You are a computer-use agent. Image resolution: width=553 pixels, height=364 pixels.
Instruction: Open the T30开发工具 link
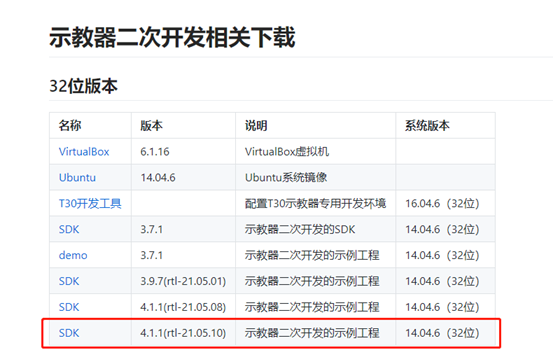click(90, 204)
